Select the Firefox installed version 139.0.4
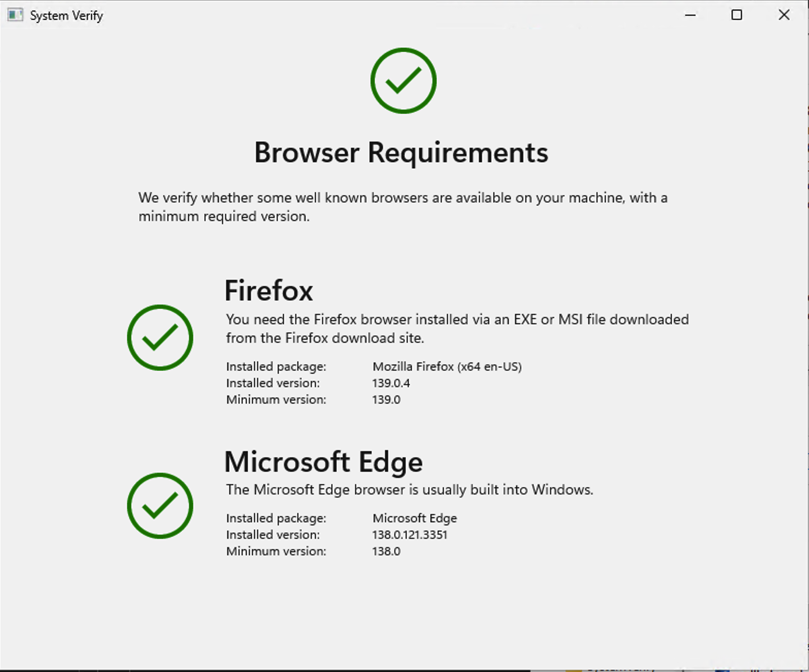The image size is (809, 672). tap(391, 383)
